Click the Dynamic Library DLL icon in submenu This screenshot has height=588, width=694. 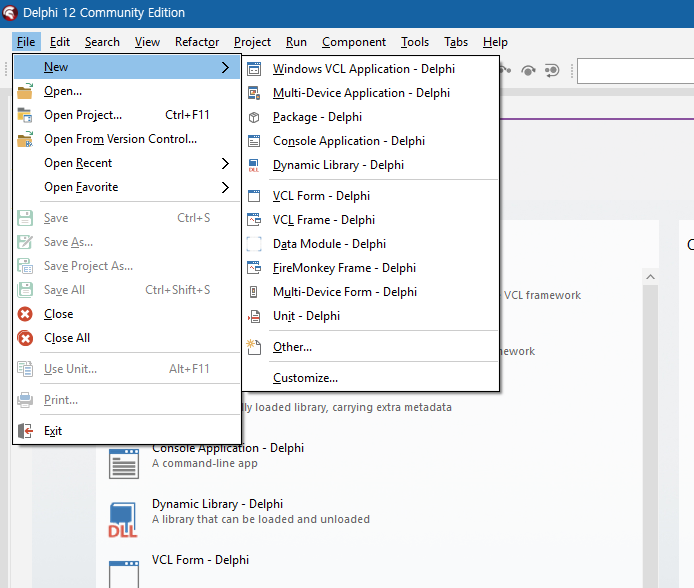[254, 165]
